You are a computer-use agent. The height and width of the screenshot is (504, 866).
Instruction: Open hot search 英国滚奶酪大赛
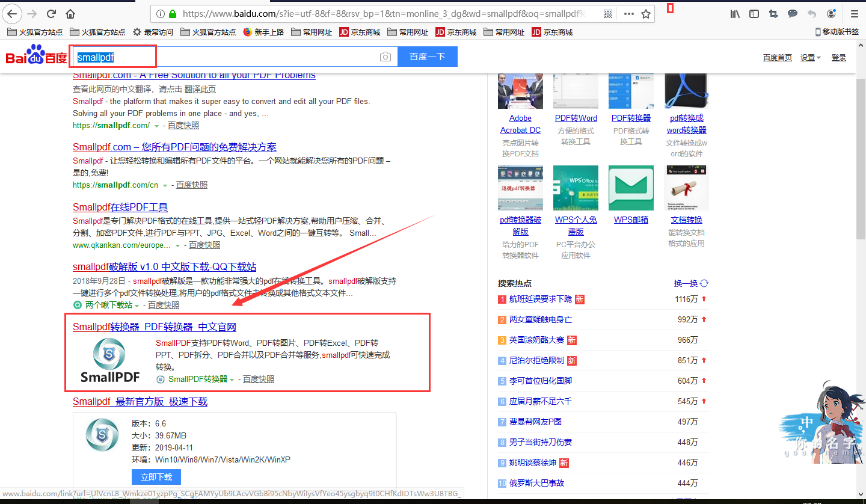(536, 340)
